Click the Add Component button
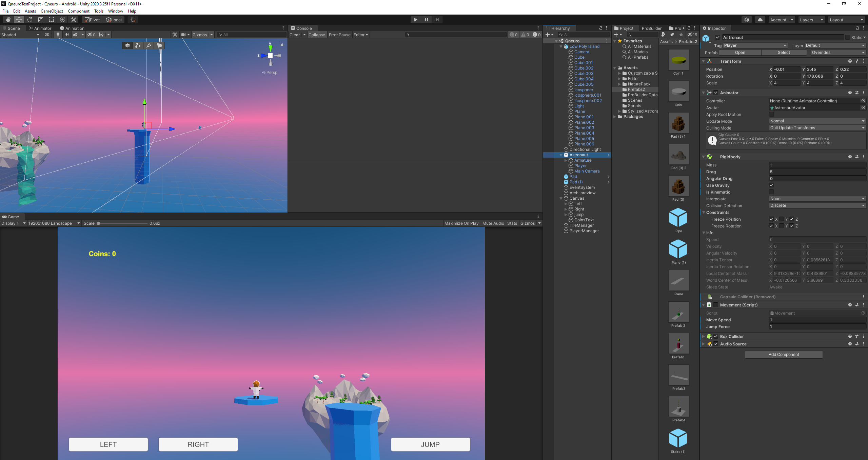868x460 pixels. pyautogui.click(x=784, y=354)
